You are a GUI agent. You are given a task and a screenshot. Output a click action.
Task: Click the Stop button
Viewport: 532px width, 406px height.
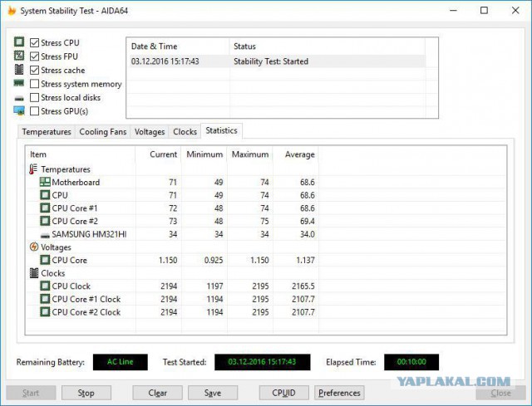click(86, 393)
